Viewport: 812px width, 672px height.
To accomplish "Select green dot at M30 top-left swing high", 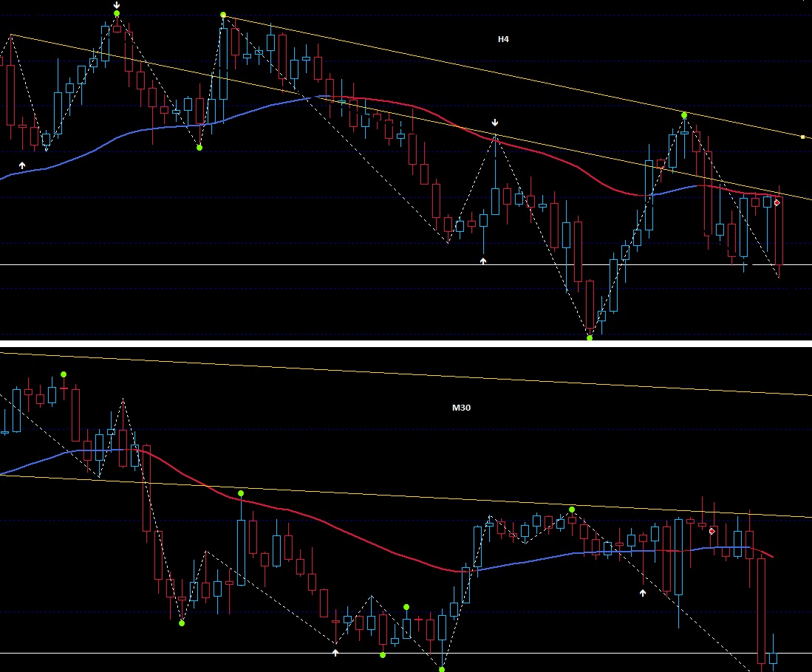I will (64, 374).
